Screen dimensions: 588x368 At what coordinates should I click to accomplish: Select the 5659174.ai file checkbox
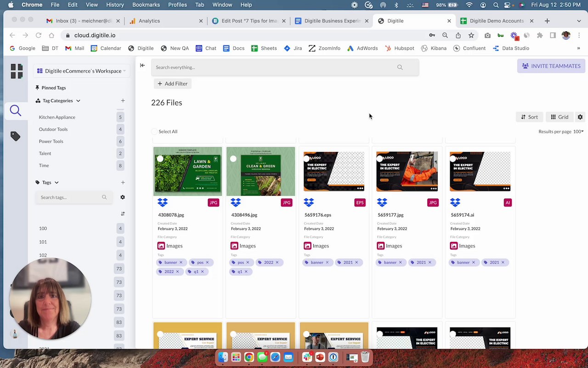[453, 159]
